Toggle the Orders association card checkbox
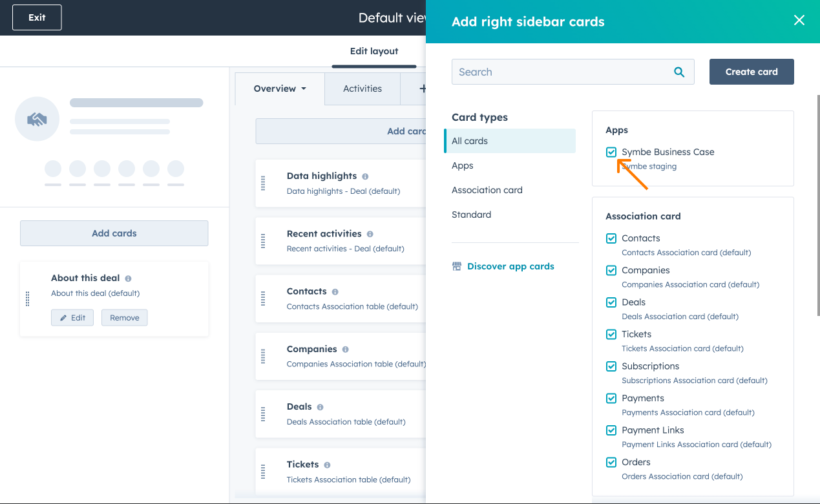Viewport: 820px width, 504px height. (x=611, y=463)
